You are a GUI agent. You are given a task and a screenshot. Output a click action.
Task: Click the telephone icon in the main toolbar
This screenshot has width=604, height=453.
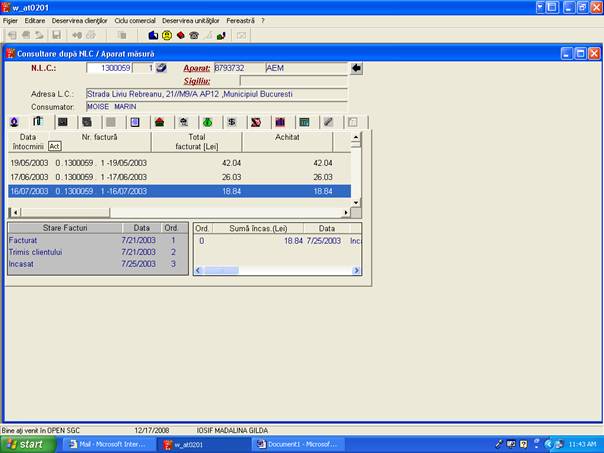coord(194,35)
